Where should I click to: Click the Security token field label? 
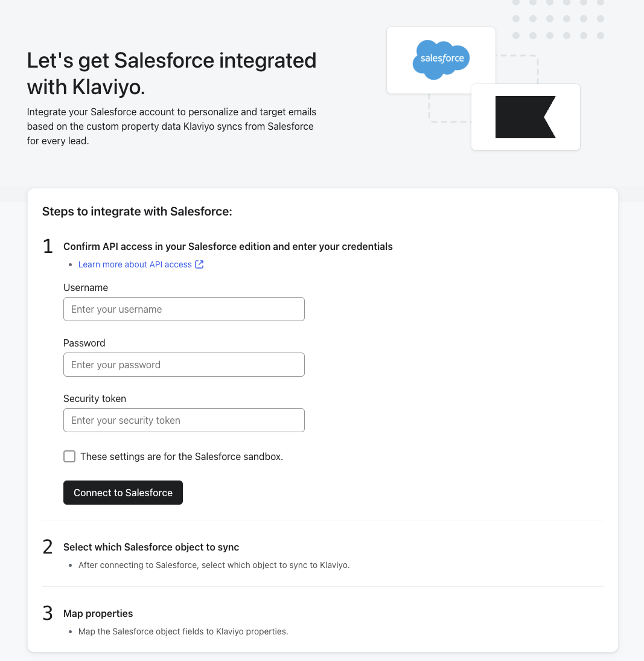[x=95, y=398]
